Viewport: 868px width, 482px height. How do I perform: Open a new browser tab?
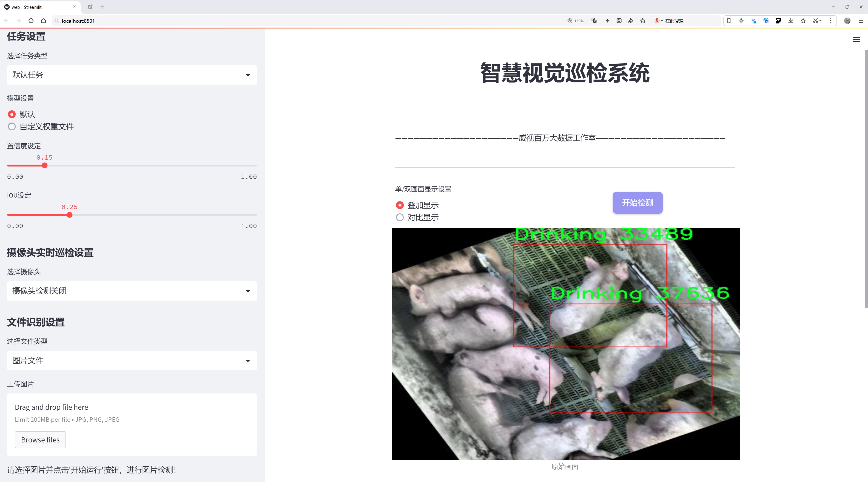click(102, 7)
